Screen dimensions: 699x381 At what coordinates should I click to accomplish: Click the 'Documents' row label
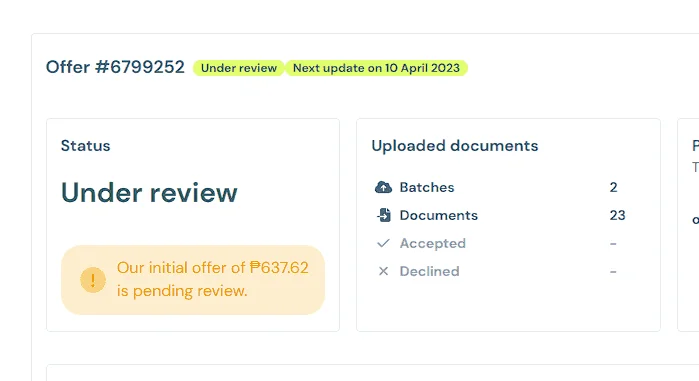(439, 215)
